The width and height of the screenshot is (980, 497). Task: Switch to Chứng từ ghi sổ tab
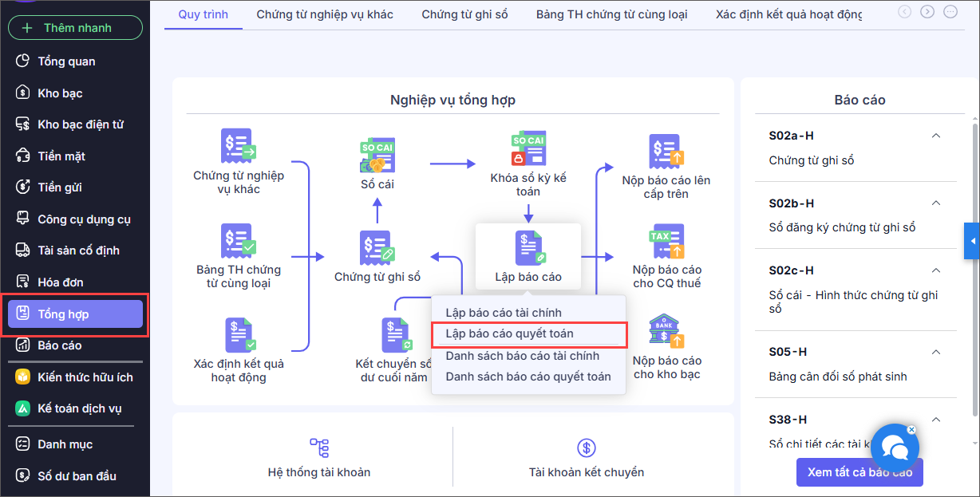click(x=464, y=14)
